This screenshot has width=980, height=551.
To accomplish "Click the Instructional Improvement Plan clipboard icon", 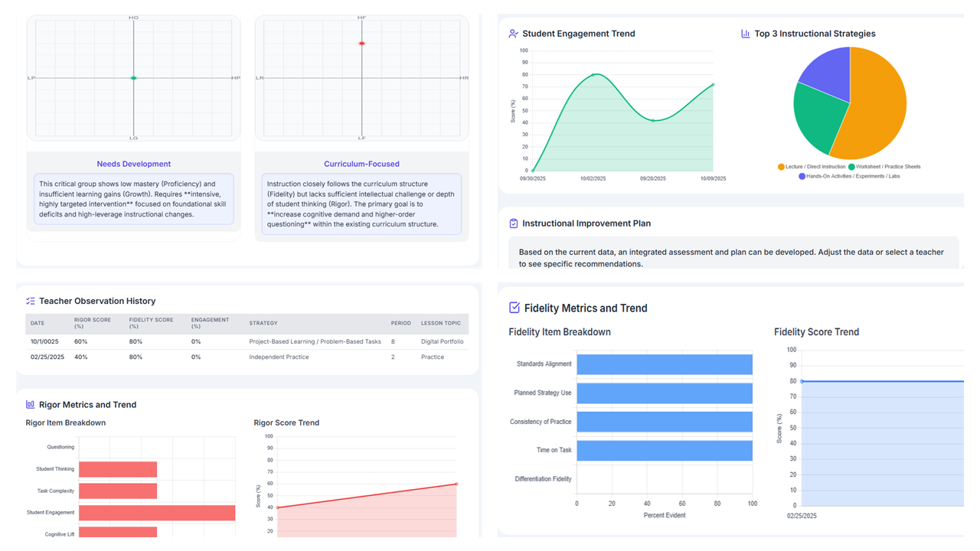I will [513, 223].
